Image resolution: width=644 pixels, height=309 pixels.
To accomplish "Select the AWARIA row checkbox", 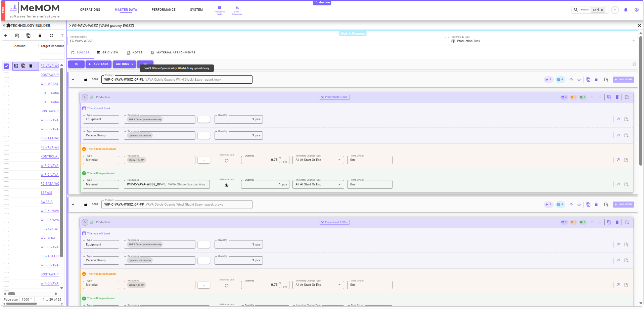I will point(6,202).
